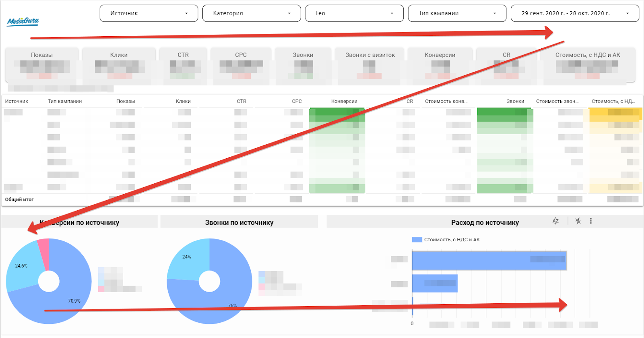
Task: Sort table by the Клики column header
Action: (x=183, y=101)
